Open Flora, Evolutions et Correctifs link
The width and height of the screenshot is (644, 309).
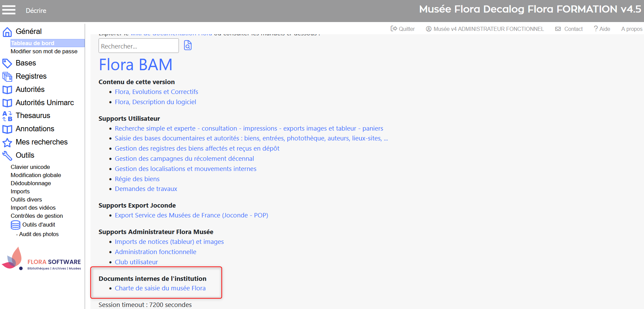tap(157, 92)
